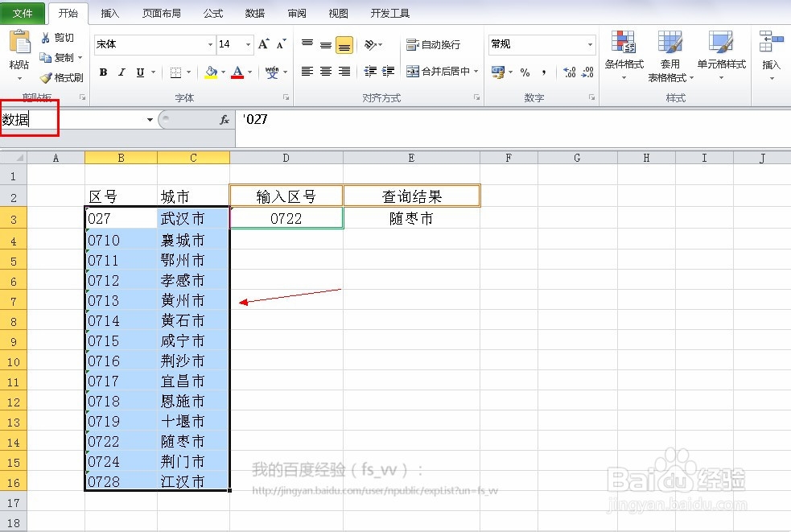Enable wrap text (自动换行)
The width and height of the screenshot is (791, 532).
tap(434, 44)
